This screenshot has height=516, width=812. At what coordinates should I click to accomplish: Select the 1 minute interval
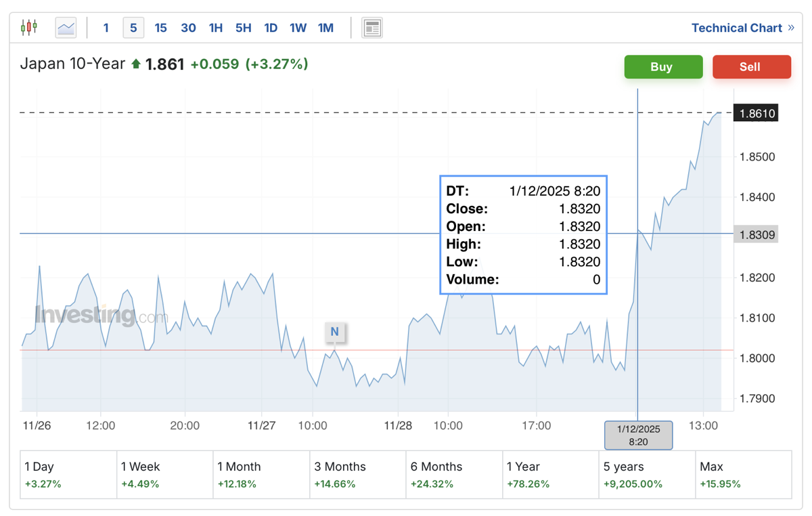pyautogui.click(x=106, y=28)
